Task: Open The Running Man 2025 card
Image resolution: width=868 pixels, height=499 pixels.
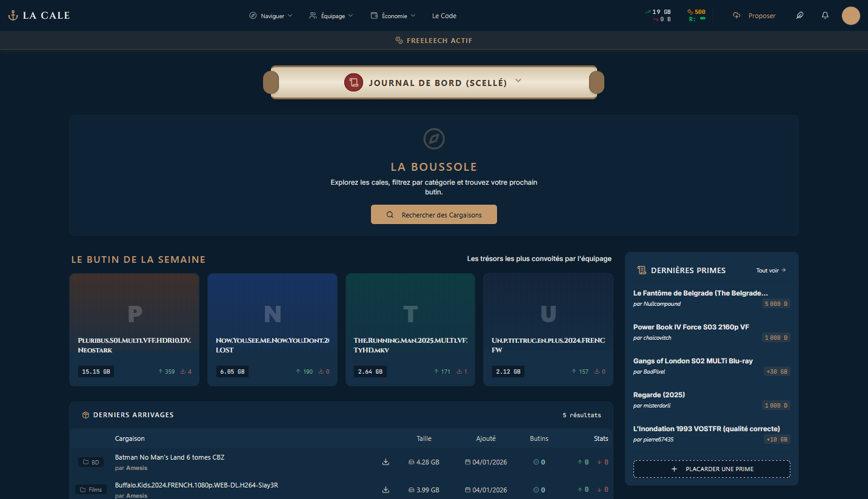Action: click(410, 329)
